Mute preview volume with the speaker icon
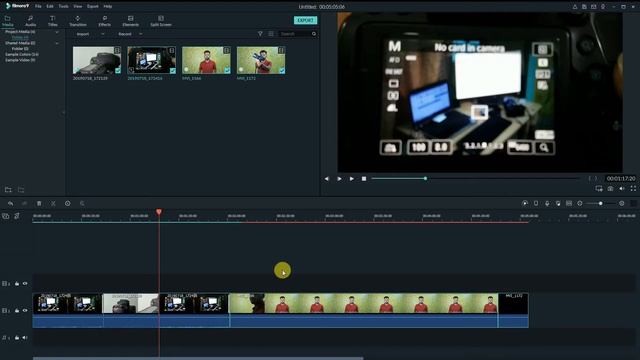 coord(622,189)
